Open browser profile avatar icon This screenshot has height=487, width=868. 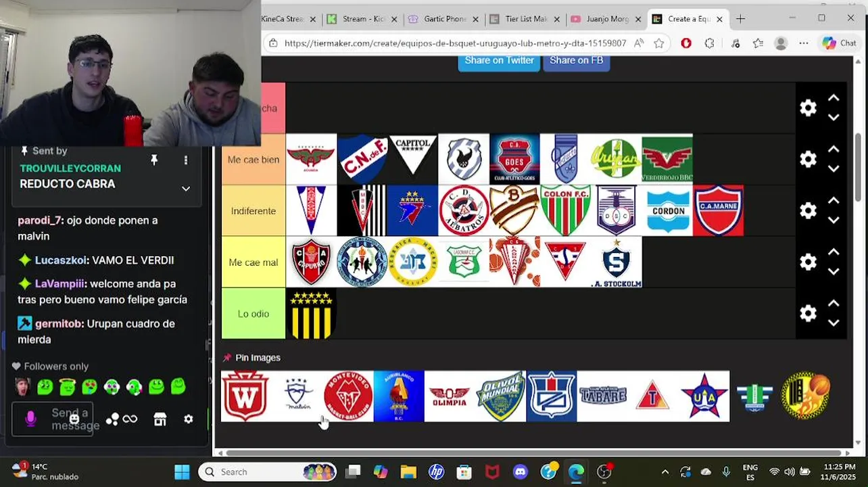click(781, 43)
